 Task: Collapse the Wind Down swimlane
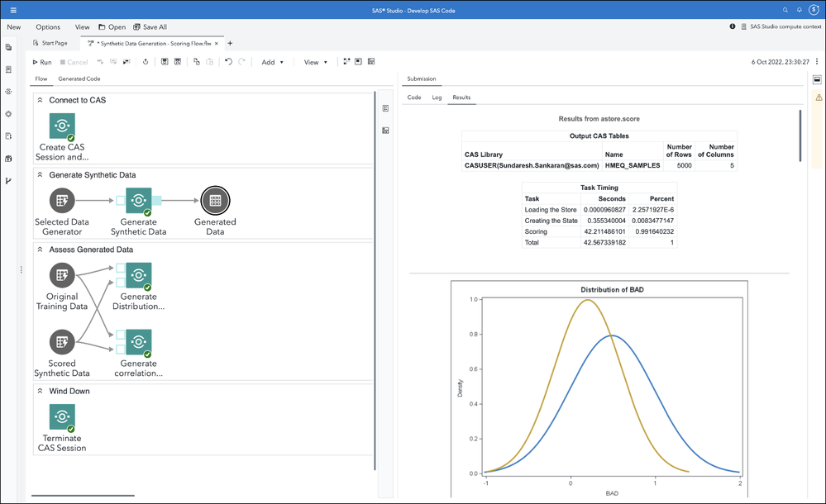pyautogui.click(x=40, y=391)
